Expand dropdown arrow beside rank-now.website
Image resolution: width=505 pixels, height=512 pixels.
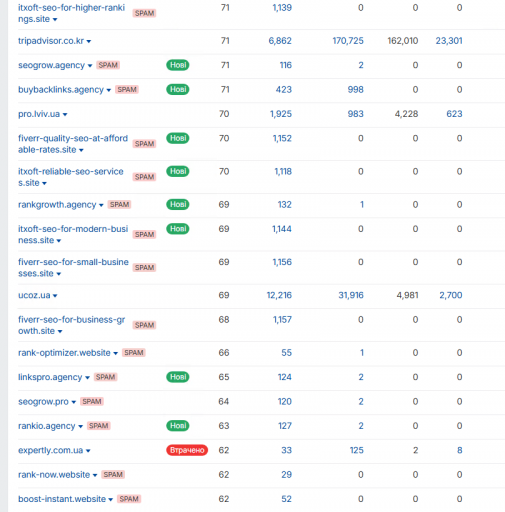(95, 475)
